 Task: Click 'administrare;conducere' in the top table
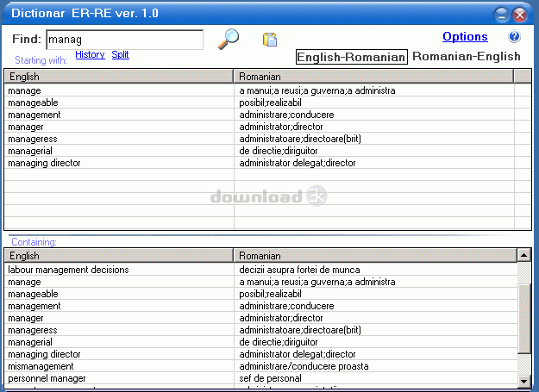pos(286,115)
